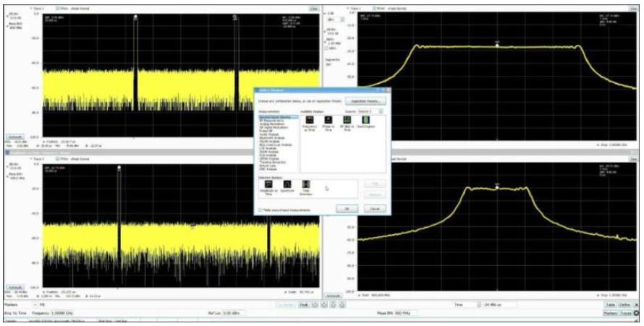Click the last marker peak arrow icon in row
Screen dimensions: 644x326
pyautogui.click(x=342, y=305)
